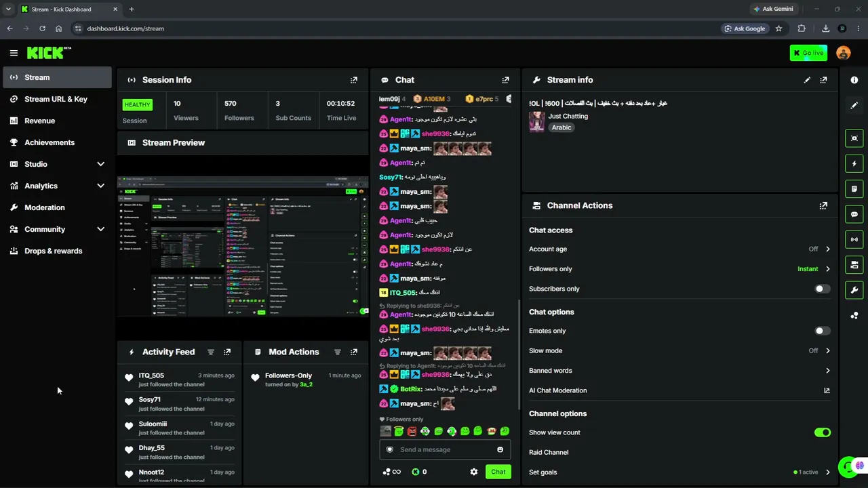This screenshot has height=488, width=868.
Task: Toggle the lightning activity widget in sidebar
Action: pyautogui.click(x=854, y=163)
